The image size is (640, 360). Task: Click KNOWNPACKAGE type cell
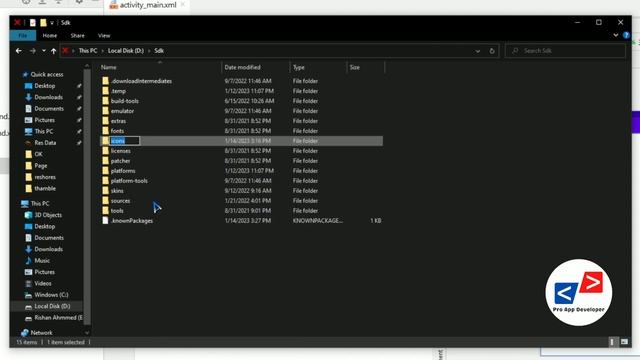coord(318,221)
